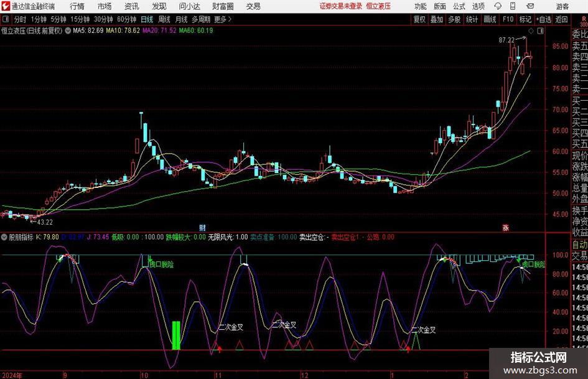This screenshot has width=588, height=379.
Task: Click the 复权 toolbar button
Action: tap(419, 19)
